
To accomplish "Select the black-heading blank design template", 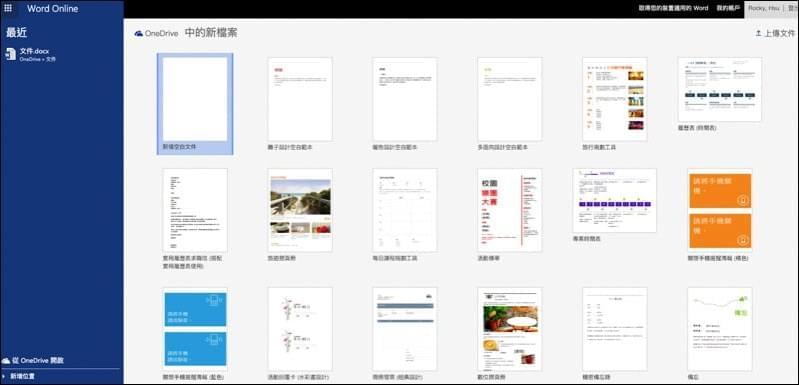I will click(405, 99).
